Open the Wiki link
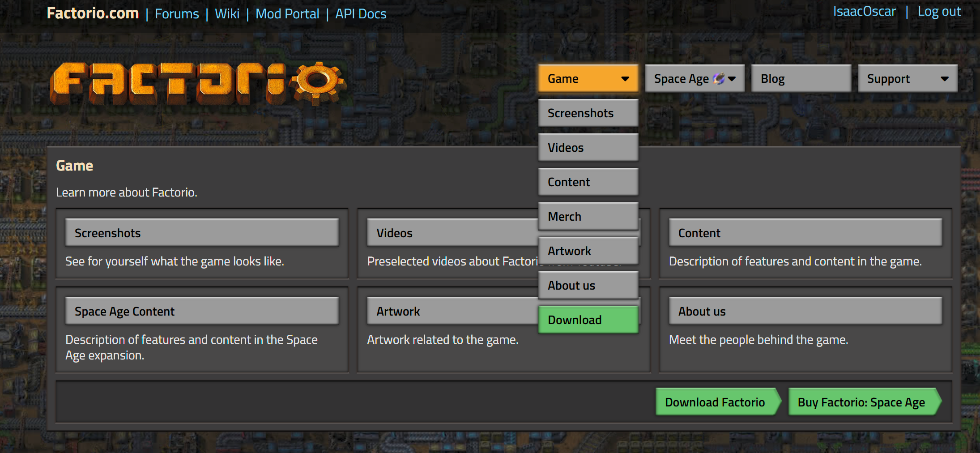Image resolution: width=980 pixels, height=453 pixels. coord(227,14)
